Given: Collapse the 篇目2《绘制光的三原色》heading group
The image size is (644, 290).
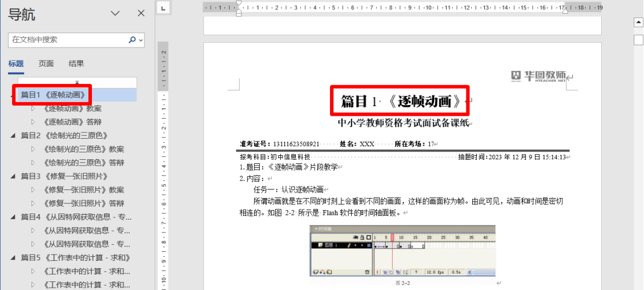Looking at the screenshot, I should pyautogui.click(x=13, y=136).
